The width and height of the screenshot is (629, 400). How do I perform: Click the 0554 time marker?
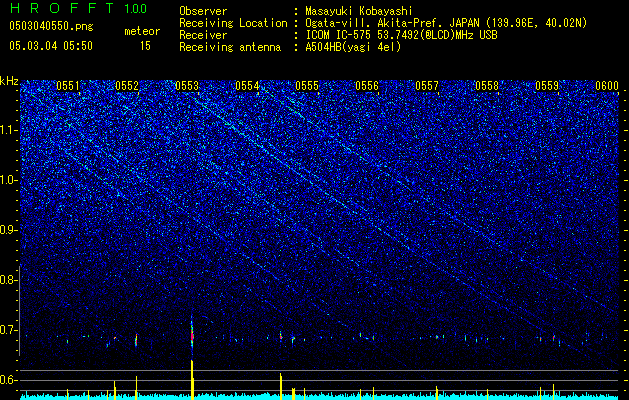tap(247, 86)
